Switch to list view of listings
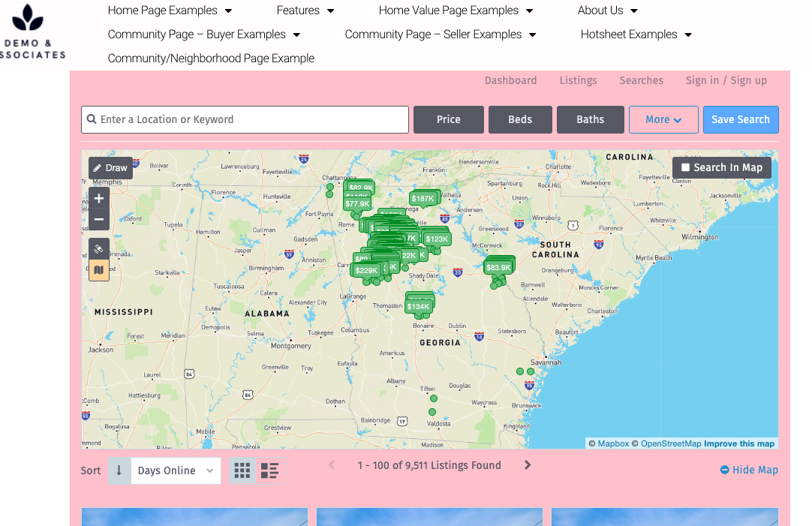 (270, 470)
